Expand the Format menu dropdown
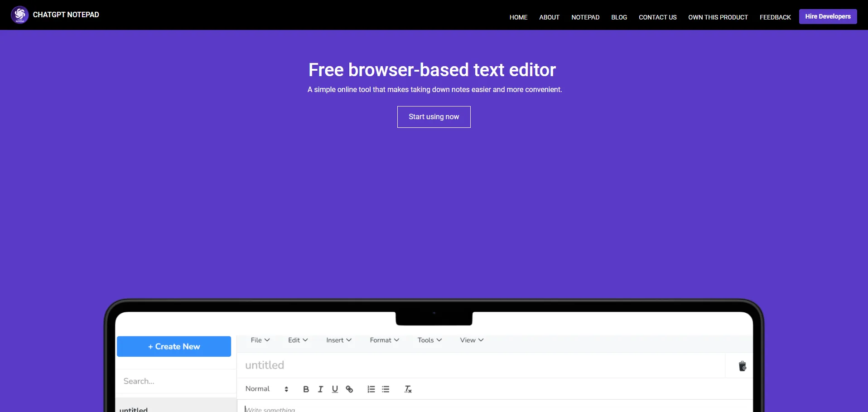This screenshot has width=868, height=412. (x=384, y=340)
